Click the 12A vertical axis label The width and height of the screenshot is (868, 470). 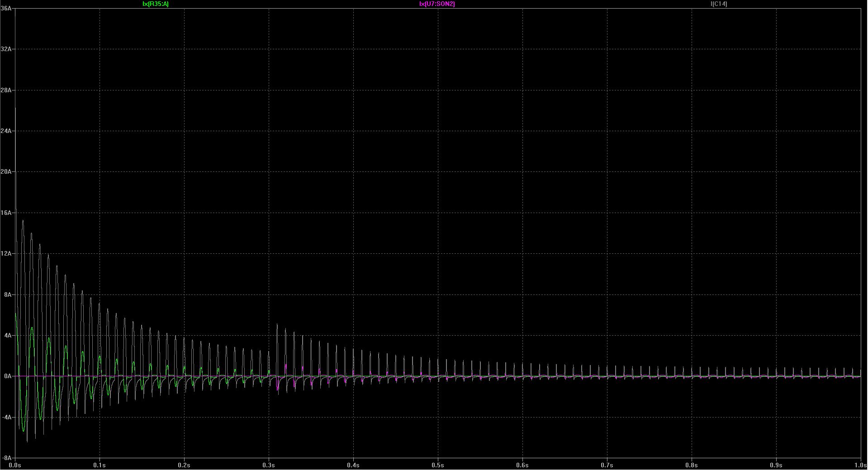pos(6,253)
